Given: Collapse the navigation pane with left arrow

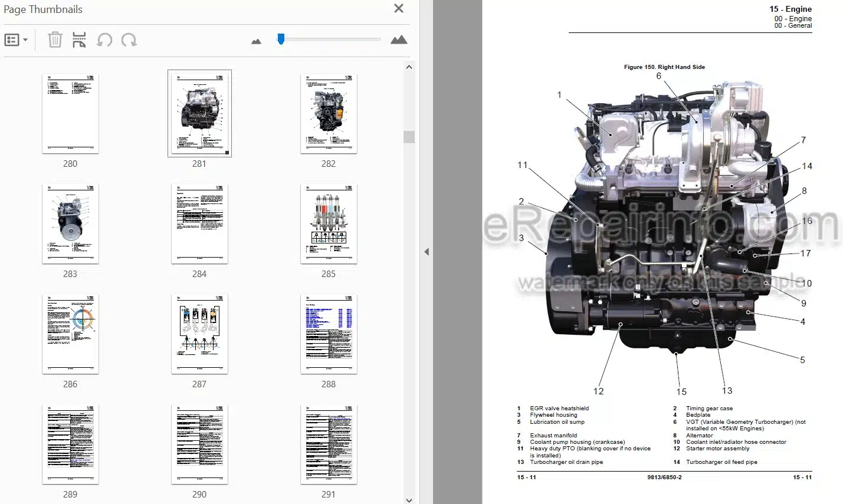Looking at the screenshot, I should [x=427, y=252].
